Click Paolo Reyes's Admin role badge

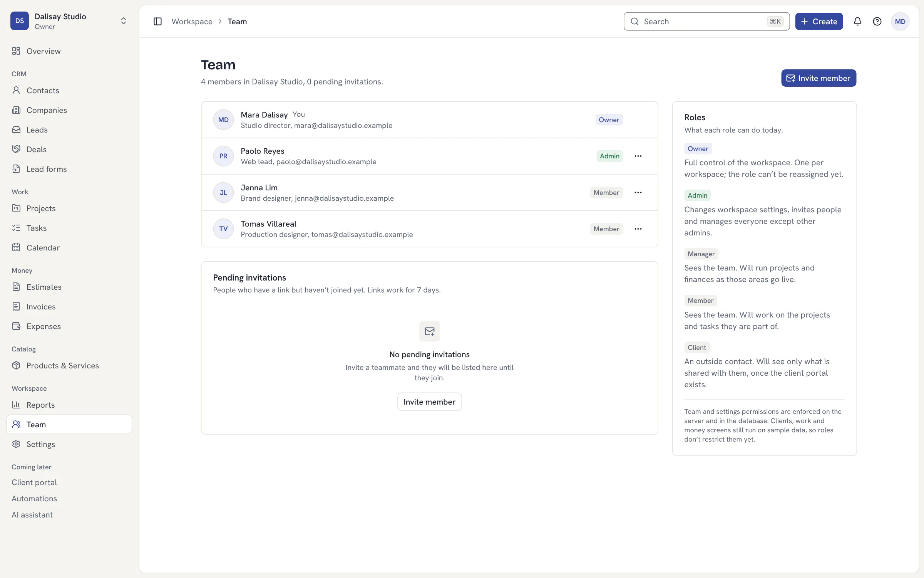pyautogui.click(x=609, y=156)
